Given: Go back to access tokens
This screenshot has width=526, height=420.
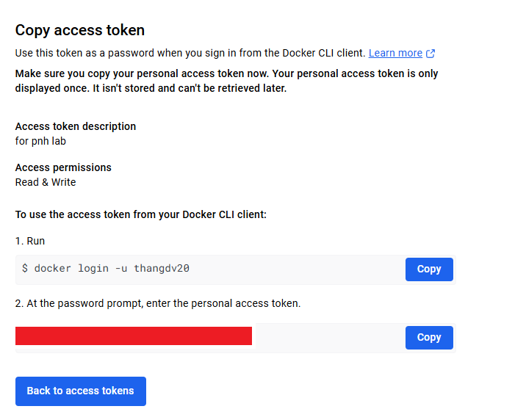Looking at the screenshot, I should tap(81, 391).
